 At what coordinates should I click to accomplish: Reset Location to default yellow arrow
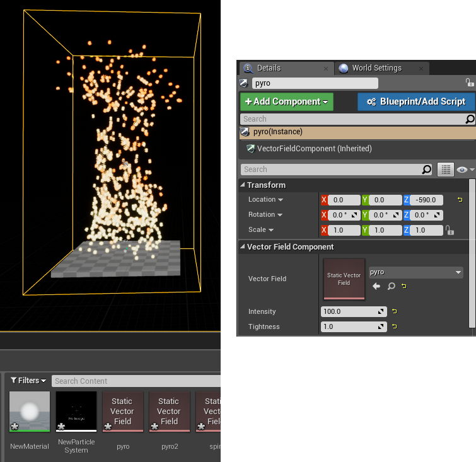click(x=460, y=199)
